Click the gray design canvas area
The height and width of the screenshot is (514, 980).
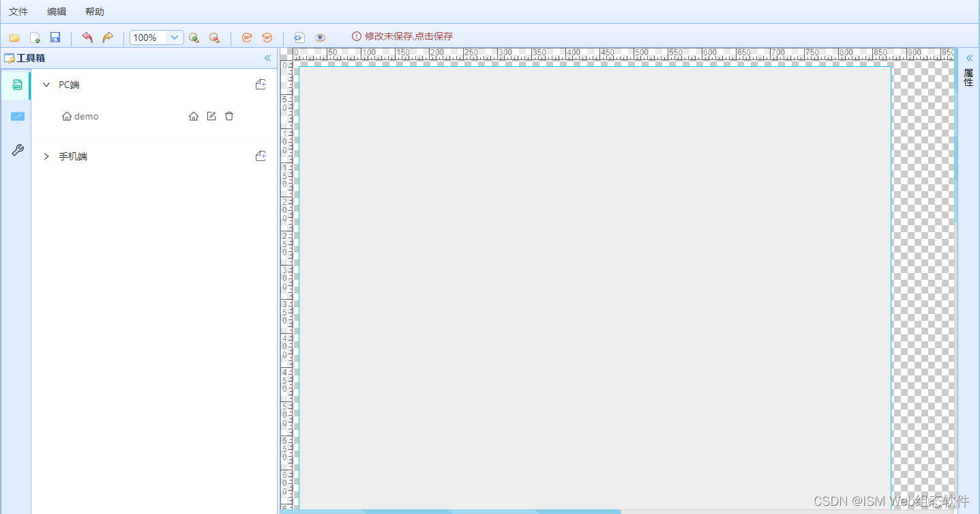click(595, 287)
